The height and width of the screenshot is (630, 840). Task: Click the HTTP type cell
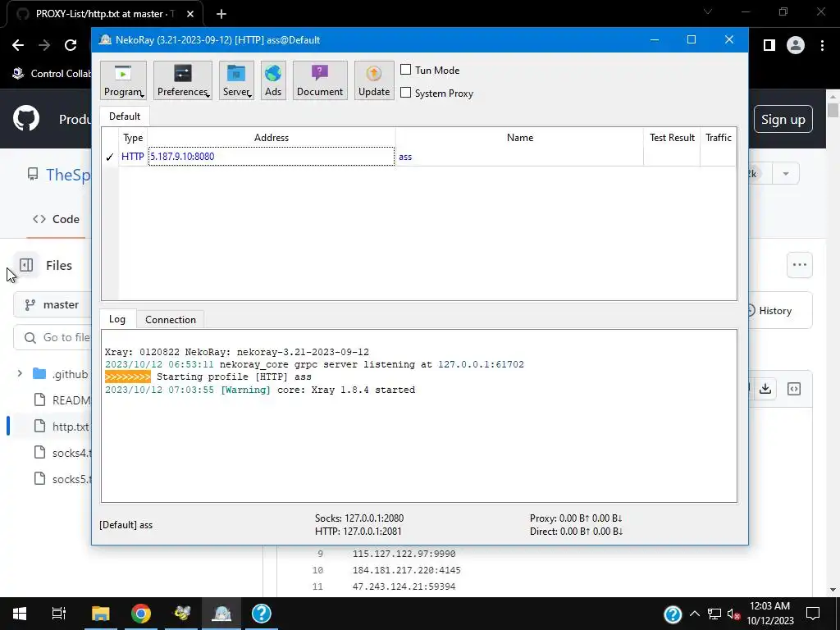click(132, 157)
